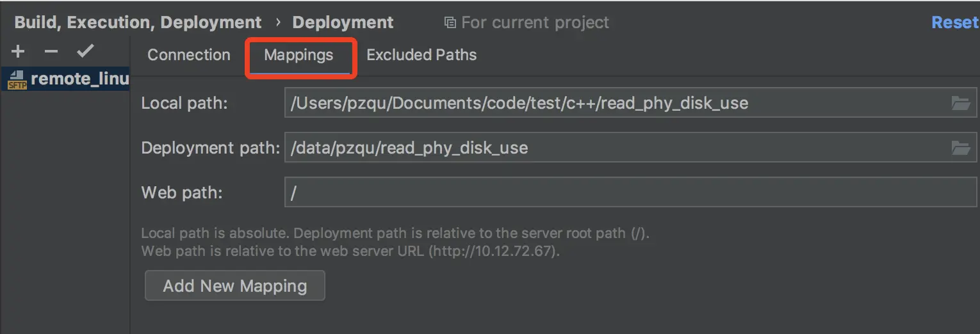Click the Reset link
This screenshot has height=334, width=980.
tap(955, 23)
